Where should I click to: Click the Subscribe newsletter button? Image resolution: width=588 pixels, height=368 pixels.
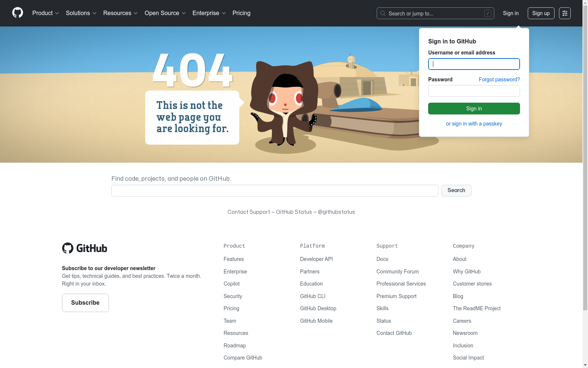tap(85, 303)
